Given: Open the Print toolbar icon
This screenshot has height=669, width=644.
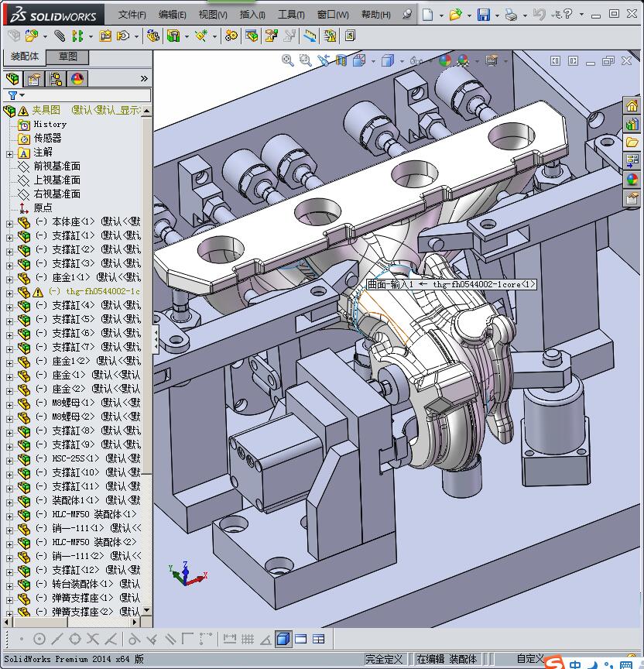Looking at the screenshot, I should click(511, 15).
